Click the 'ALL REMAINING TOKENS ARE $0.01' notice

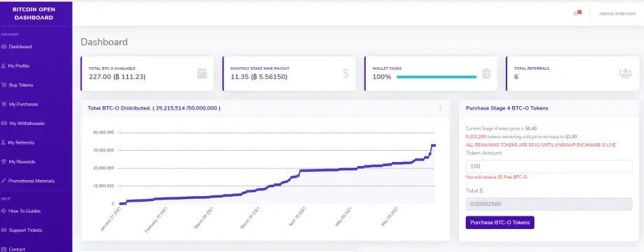pyautogui.click(x=541, y=145)
